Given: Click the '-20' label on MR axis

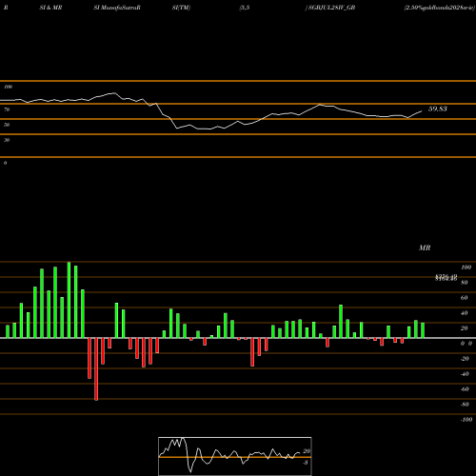Looking at the screenshot, I should pyautogui.click(x=465, y=359).
